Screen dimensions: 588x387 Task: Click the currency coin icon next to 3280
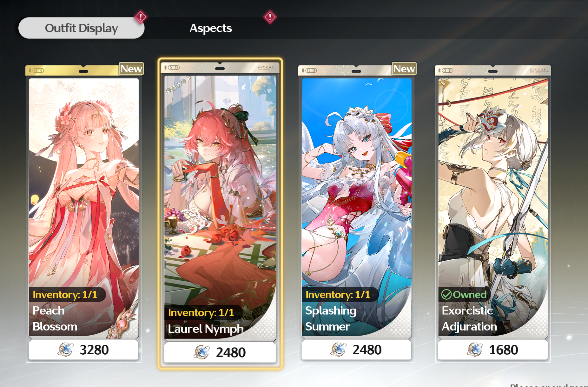tap(66, 350)
